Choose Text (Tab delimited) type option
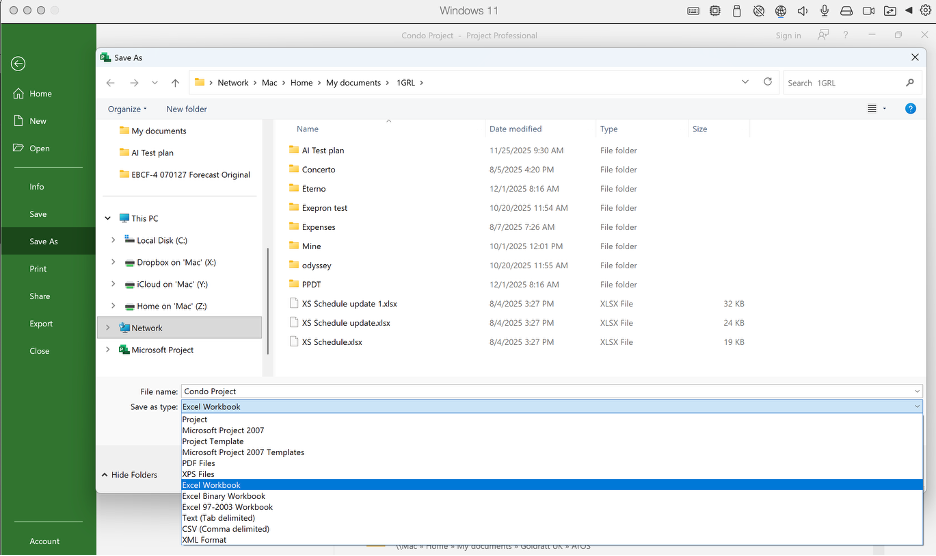 pyautogui.click(x=552, y=518)
